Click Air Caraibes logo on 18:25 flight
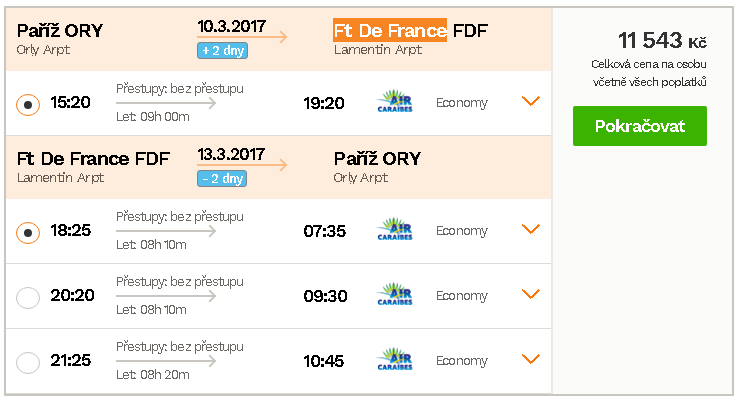Screen dimensions: 740x405 (x=395, y=229)
